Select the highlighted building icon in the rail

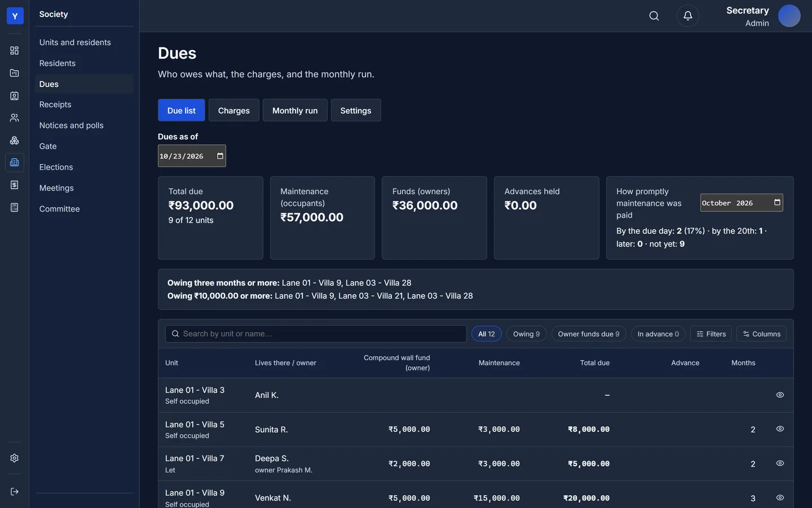tap(15, 163)
